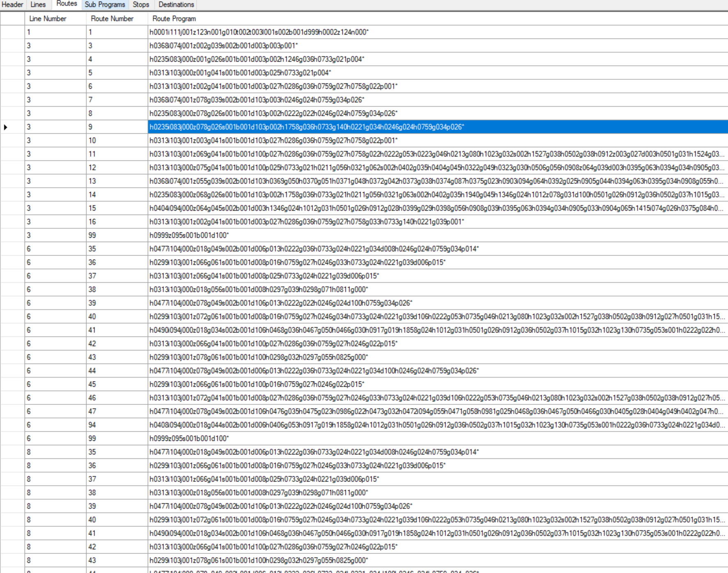
Task: Click Route Number 7 cell of line 3
Action: 117,100
